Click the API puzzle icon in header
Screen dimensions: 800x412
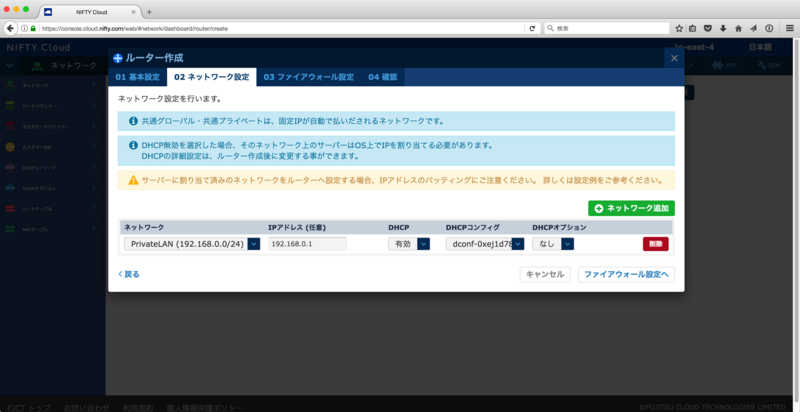point(717,65)
